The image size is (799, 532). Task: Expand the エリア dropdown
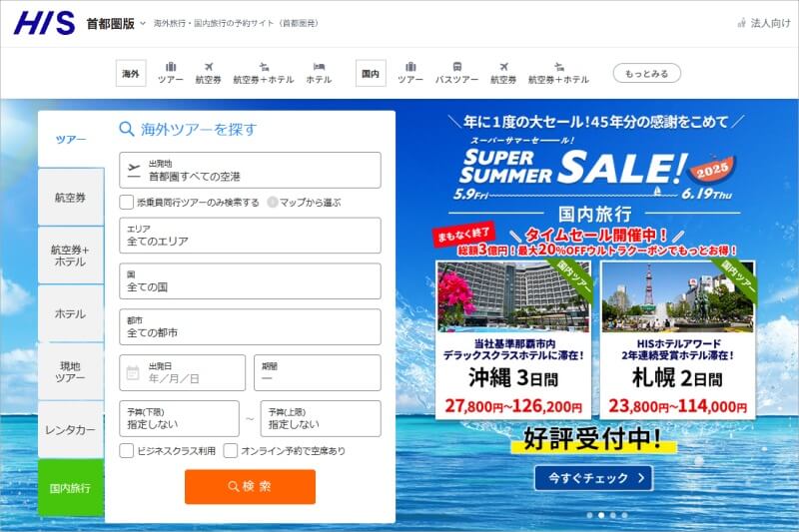click(251, 236)
